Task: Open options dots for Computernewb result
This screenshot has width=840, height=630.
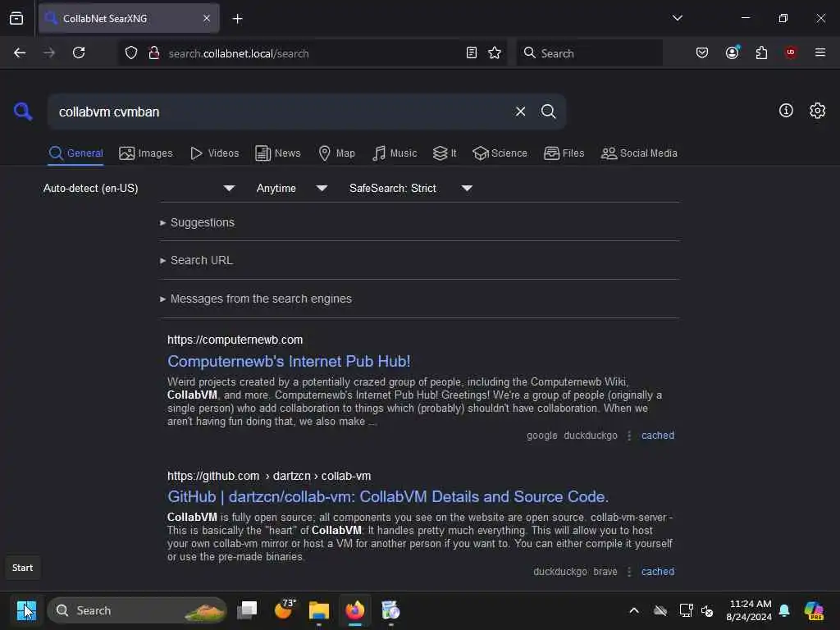Action: point(629,436)
